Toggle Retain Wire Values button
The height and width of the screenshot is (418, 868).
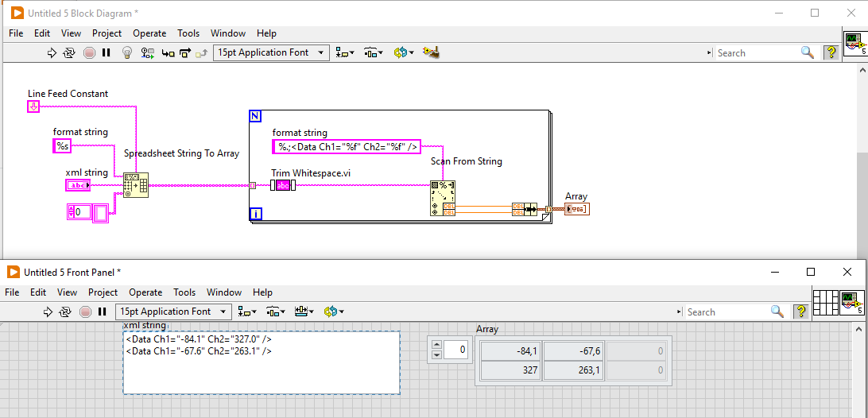(147, 53)
